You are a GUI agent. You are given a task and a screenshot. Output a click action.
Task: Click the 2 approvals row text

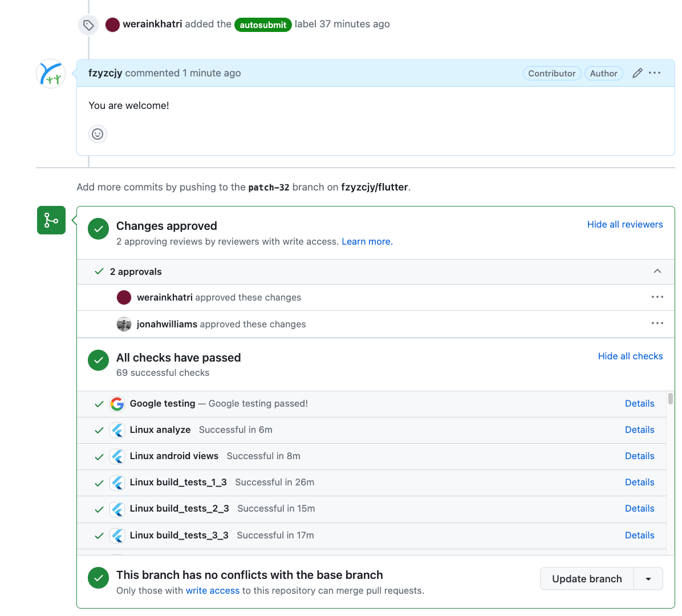click(x=136, y=271)
